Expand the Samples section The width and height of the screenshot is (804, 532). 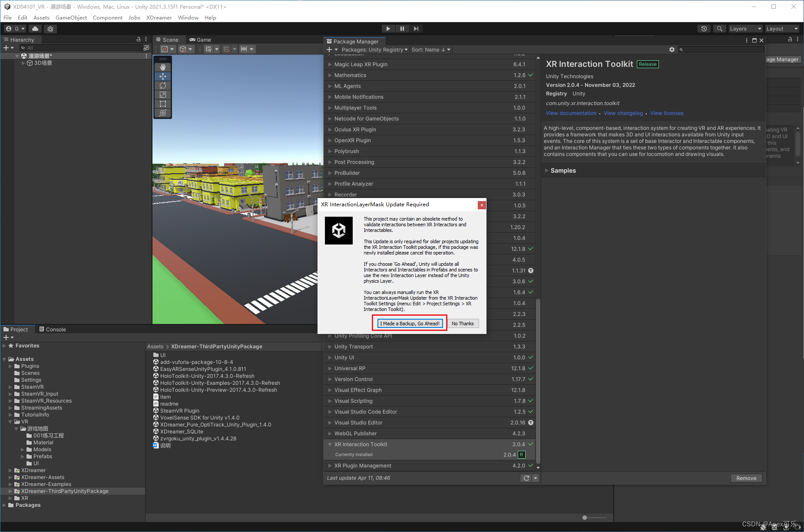click(546, 171)
